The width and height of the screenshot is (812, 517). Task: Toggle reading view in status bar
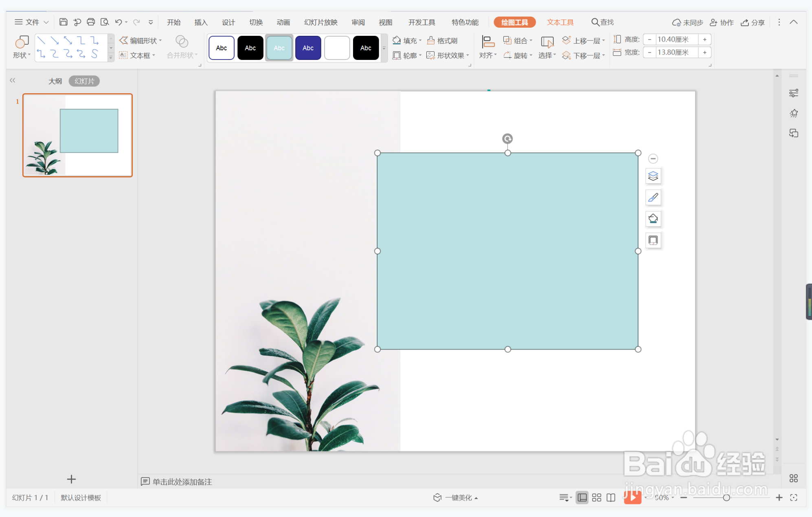611,497
